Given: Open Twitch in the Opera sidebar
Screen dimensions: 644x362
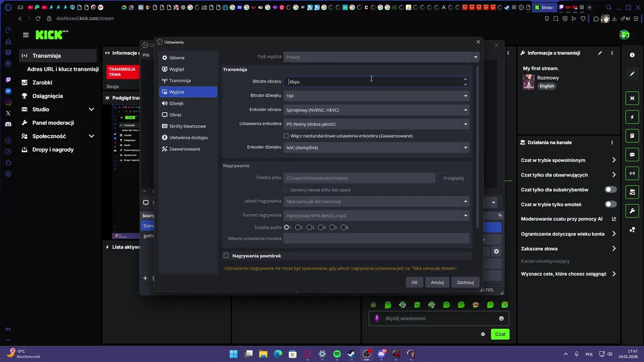Looking at the screenshot, I should pyautogui.click(x=8, y=80).
